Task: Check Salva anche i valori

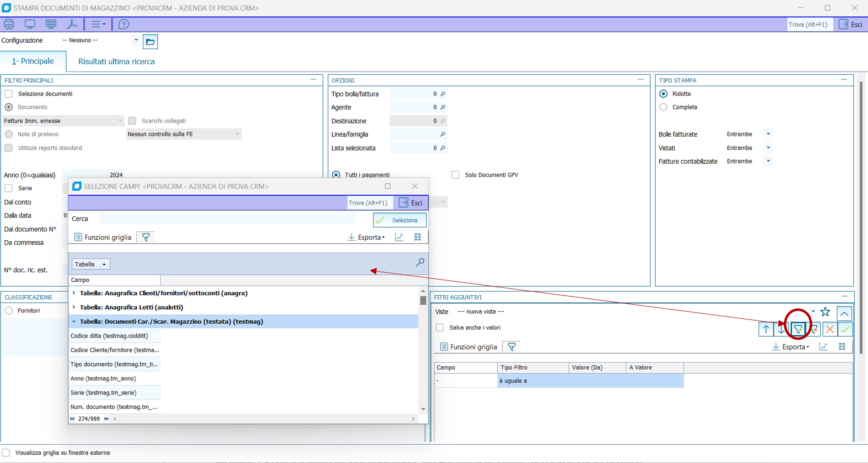Action: click(x=440, y=327)
